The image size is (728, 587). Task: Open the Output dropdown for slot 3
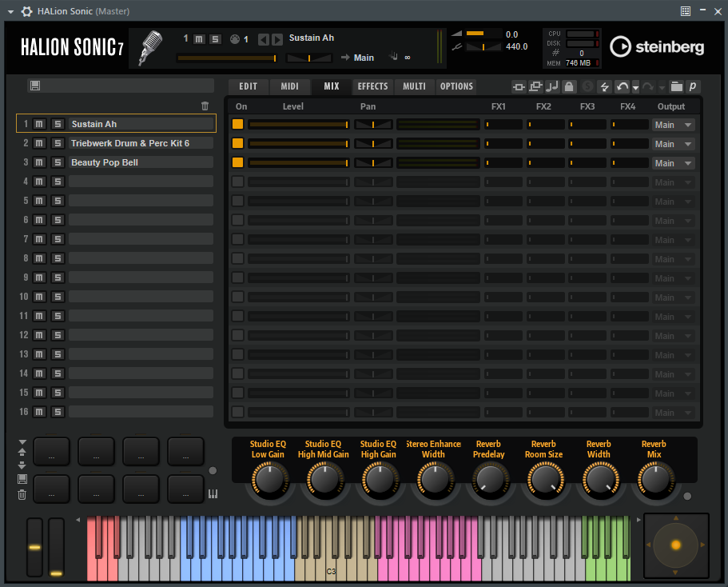(x=673, y=163)
